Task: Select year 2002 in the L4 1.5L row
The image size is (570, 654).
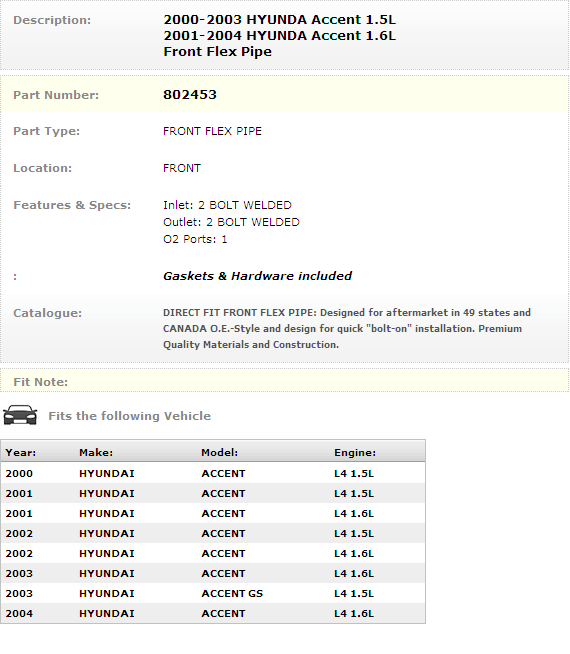Action: tap(19, 534)
